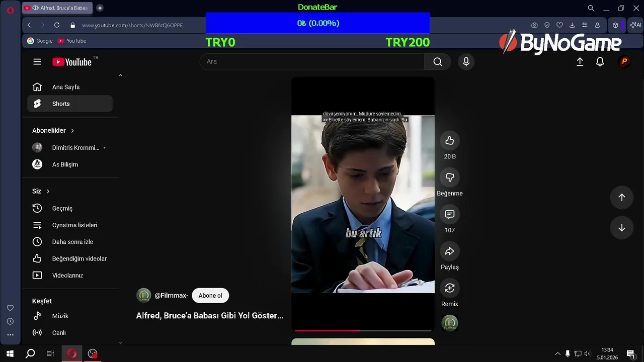Dislike the Short with thumbs down
Screen dimensions: 644x362
[450, 177]
